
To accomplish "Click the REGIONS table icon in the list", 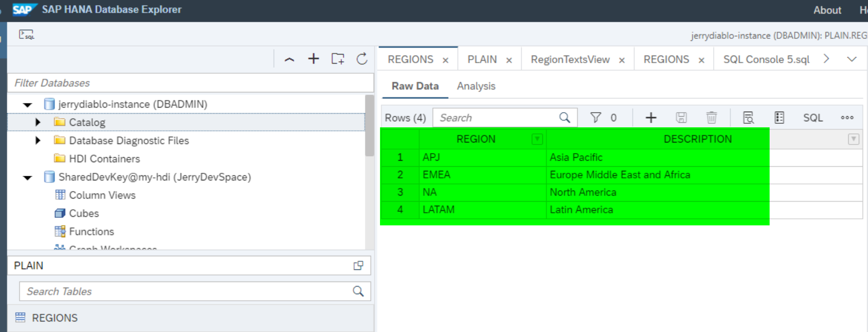I will (20, 317).
